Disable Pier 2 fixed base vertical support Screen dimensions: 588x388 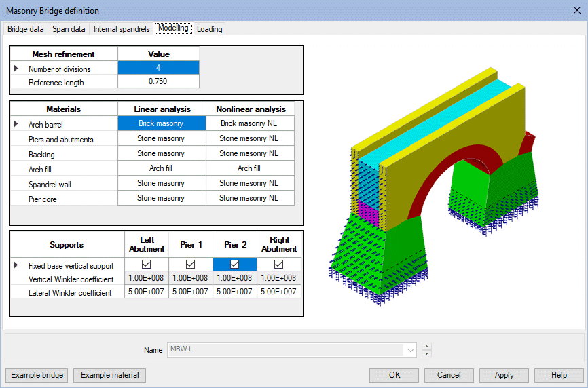(234, 265)
